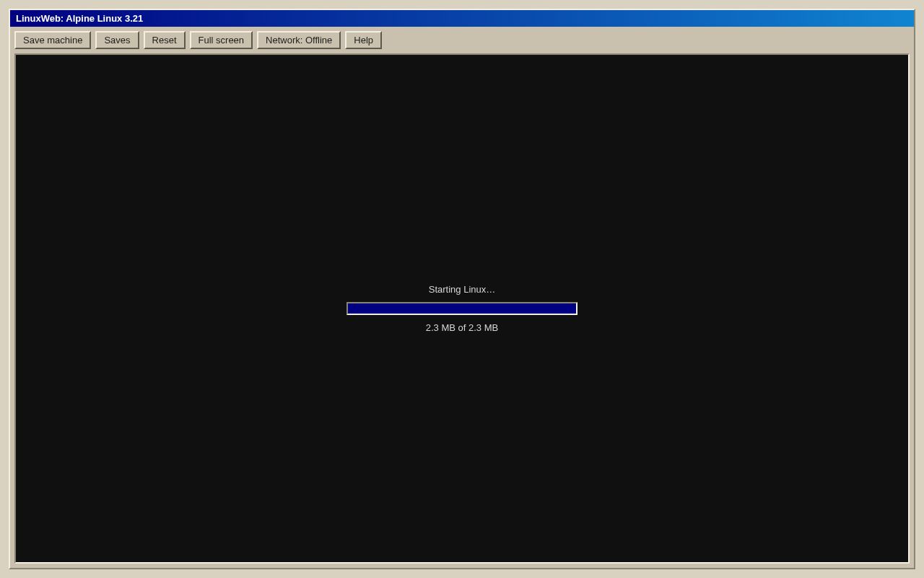
Task: Open the Help button
Action: (x=363, y=40)
